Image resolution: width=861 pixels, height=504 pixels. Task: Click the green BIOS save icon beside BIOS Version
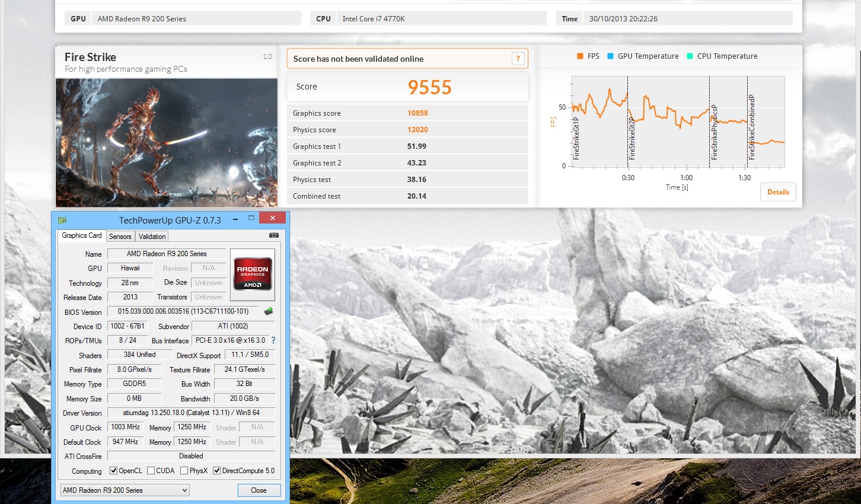tap(269, 311)
